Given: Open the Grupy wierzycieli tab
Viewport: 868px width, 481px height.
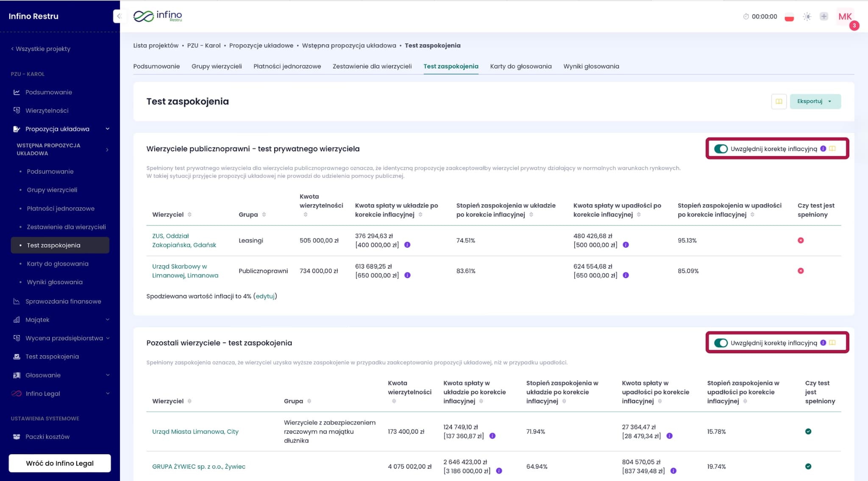Looking at the screenshot, I should point(216,66).
